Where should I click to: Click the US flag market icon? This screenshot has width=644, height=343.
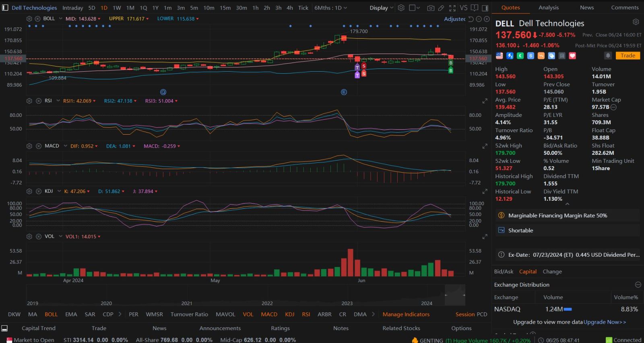click(x=500, y=56)
